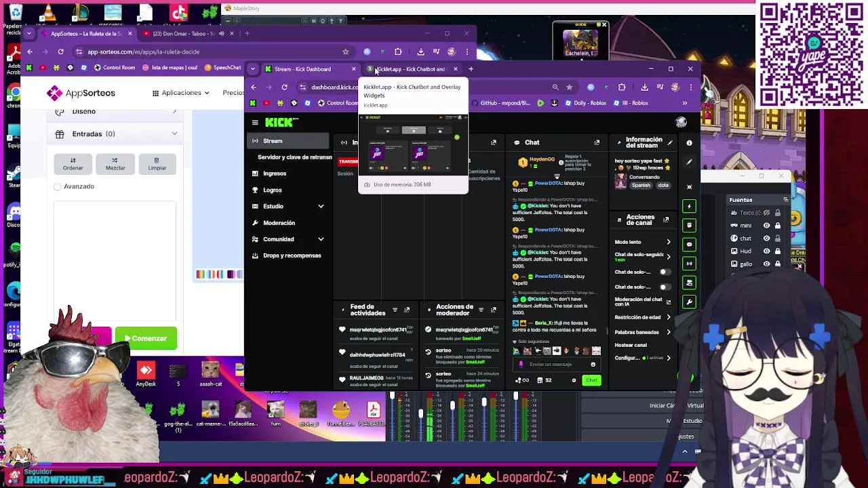The image size is (868, 488).
Task: Click the AppSorteos logo
Action: (81, 93)
